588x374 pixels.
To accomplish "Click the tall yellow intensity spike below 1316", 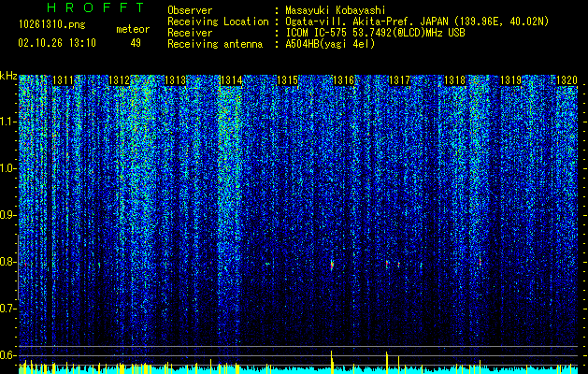I will [332, 362].
